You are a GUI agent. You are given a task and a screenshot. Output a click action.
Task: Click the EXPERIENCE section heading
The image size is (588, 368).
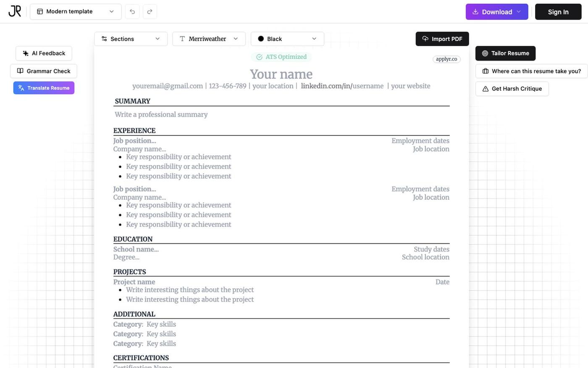(134, 130)
